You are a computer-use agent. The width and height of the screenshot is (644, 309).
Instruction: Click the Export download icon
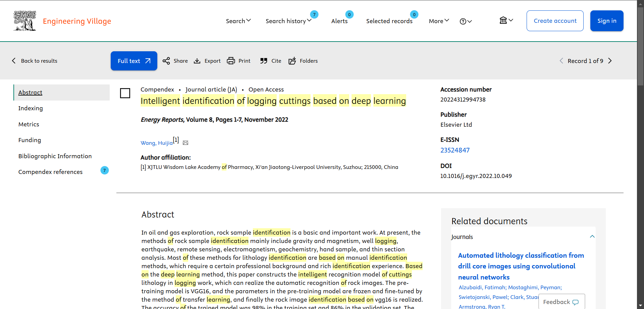pyautogui.click(x=197, y=61)
